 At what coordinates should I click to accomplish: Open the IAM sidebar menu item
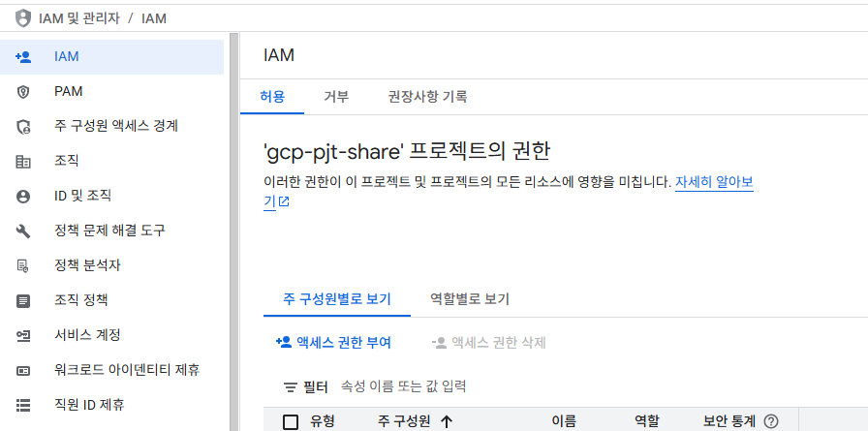point(111,56)
